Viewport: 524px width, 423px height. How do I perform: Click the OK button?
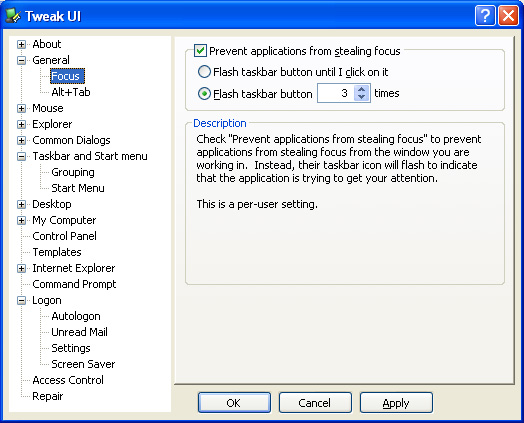[234, 403]
